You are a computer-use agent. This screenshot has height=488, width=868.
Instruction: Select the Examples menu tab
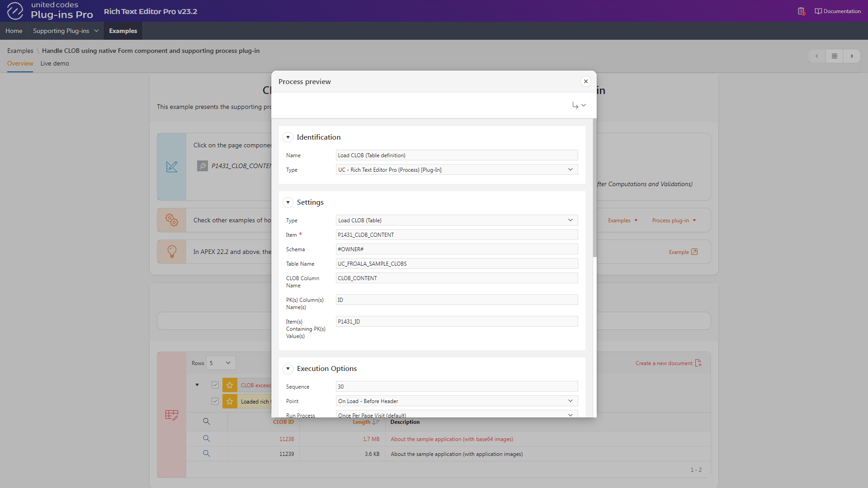tap(123, 31)
